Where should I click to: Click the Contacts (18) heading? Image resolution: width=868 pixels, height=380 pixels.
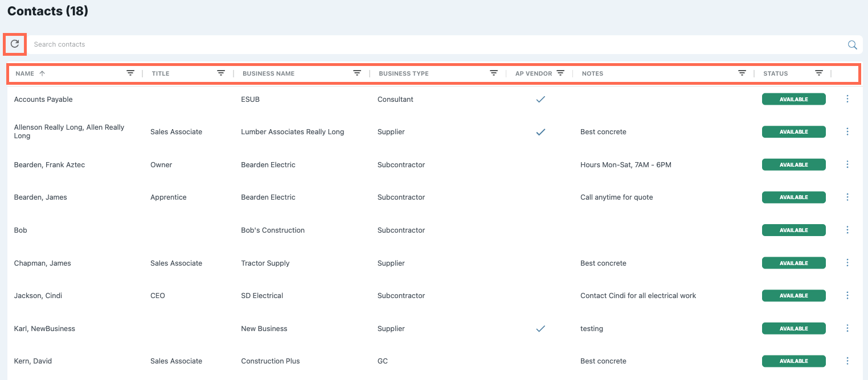(x=48, y=11)
